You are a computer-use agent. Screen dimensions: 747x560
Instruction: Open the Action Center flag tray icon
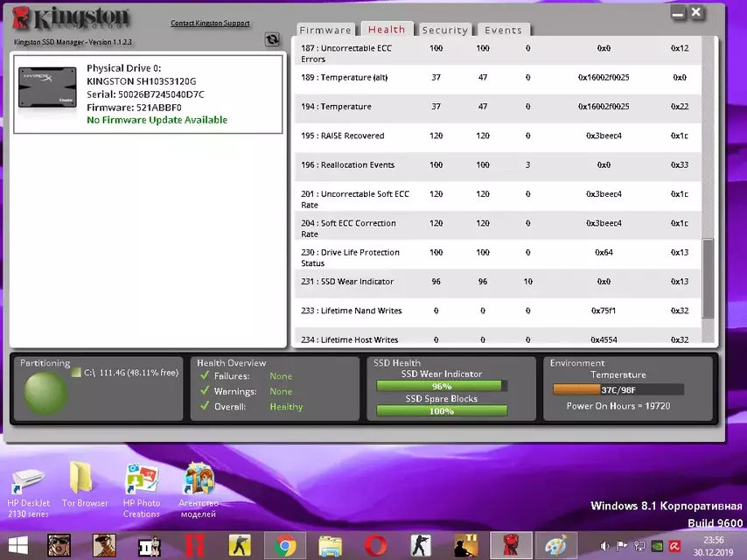click(622, 546)
